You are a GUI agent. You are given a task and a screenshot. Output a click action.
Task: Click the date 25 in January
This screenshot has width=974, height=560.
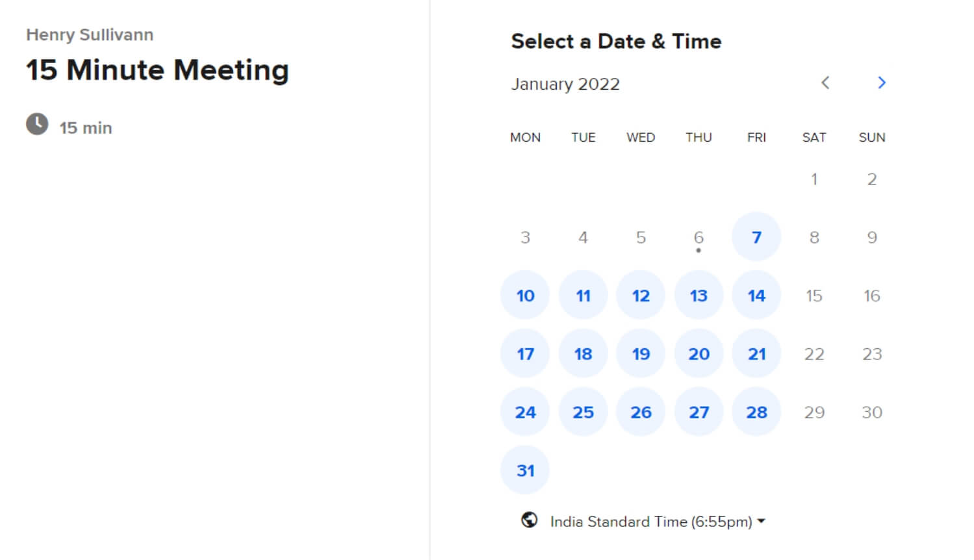pyautogui.click(x=583, y=412)
